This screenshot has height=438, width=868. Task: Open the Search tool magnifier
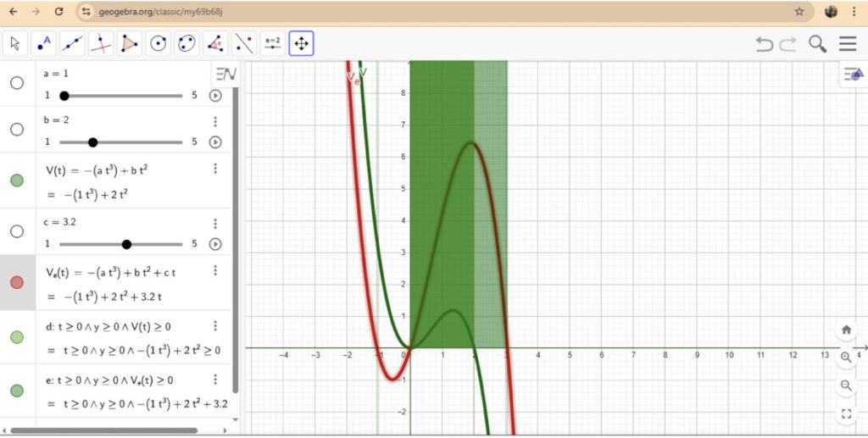pos(817,44)
